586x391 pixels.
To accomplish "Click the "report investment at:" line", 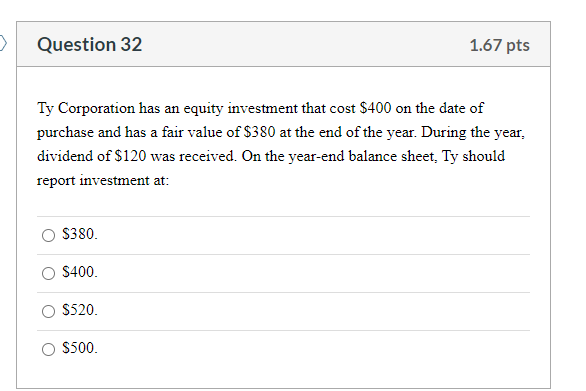I will [x=103, y=180].
